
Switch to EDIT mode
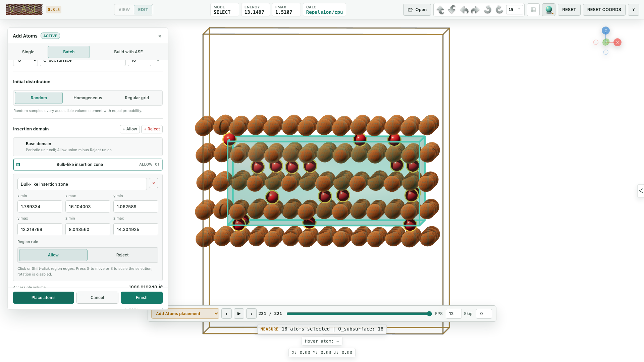tap(143, 10)
